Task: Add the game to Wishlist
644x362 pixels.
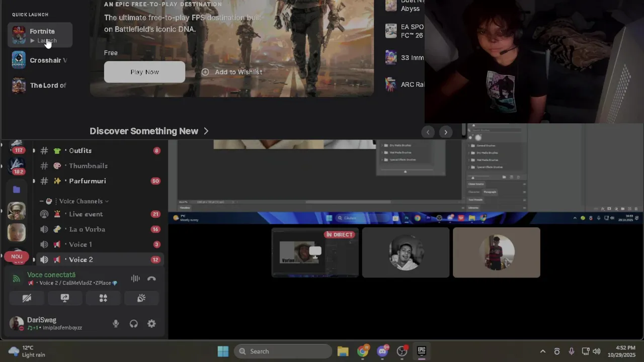Action: 232,72
